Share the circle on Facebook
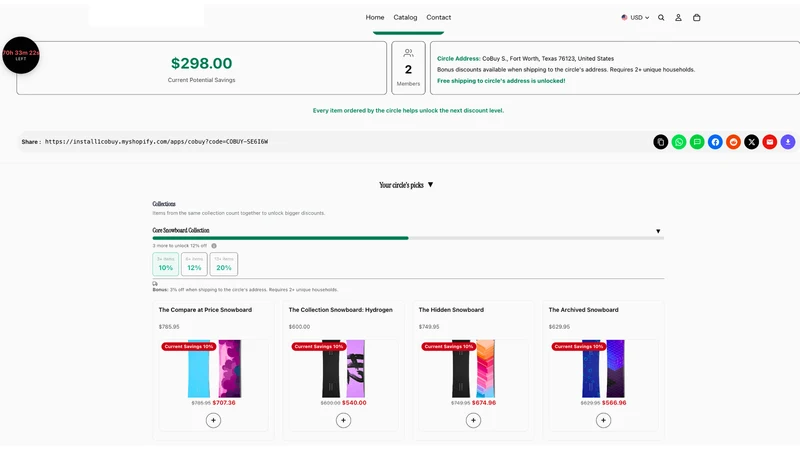This screenshot has width=800, height=450. (x=715, y=142)
